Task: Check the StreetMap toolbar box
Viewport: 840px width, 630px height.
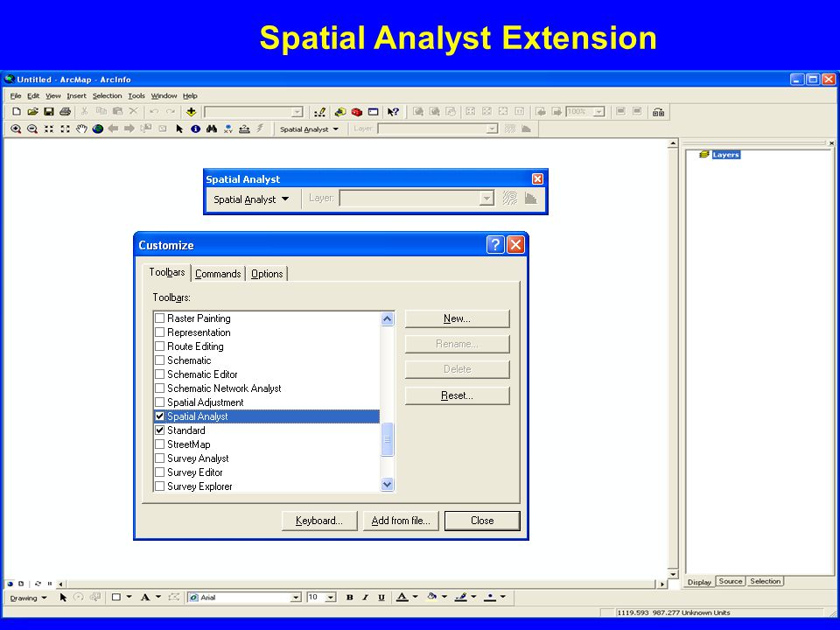Action: pos(159,444)
